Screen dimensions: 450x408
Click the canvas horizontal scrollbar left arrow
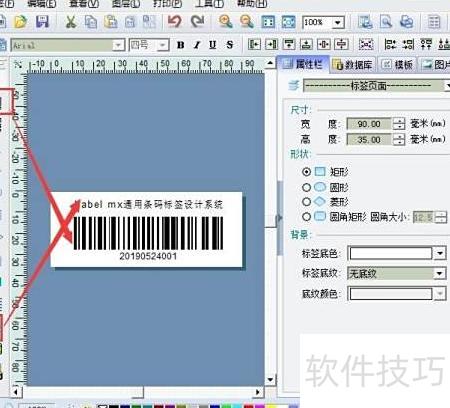[x=16, y=392]
